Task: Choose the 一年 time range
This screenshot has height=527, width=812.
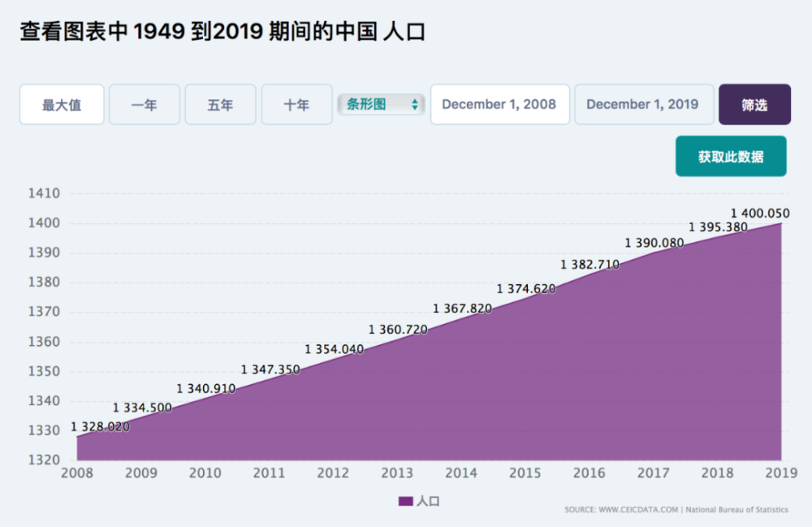Action: (144, 105)
